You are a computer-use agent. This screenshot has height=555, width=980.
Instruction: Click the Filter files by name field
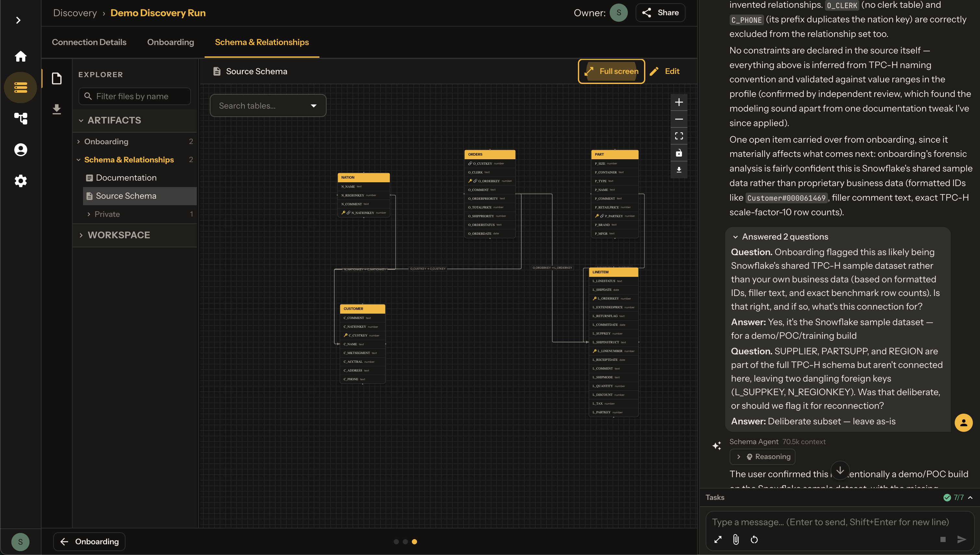135,96
